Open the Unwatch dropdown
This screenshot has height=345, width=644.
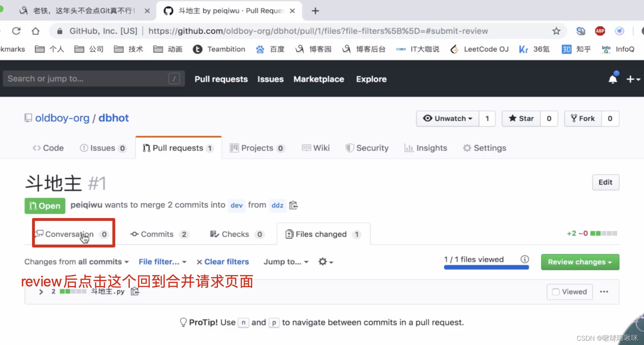pos(448,119)
